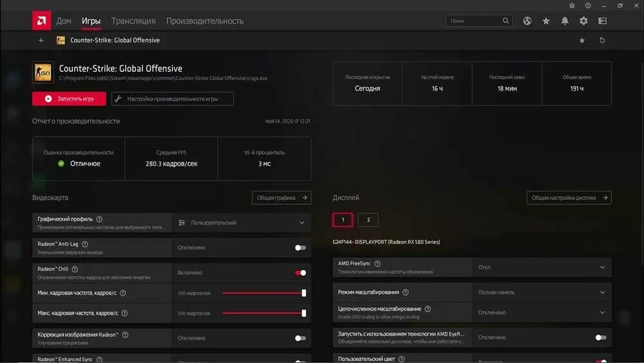The width and height of the screenshot is (644, 363).
Task: Switch to Дом tab
Action: pyautogui.click(x=64, y=21)
